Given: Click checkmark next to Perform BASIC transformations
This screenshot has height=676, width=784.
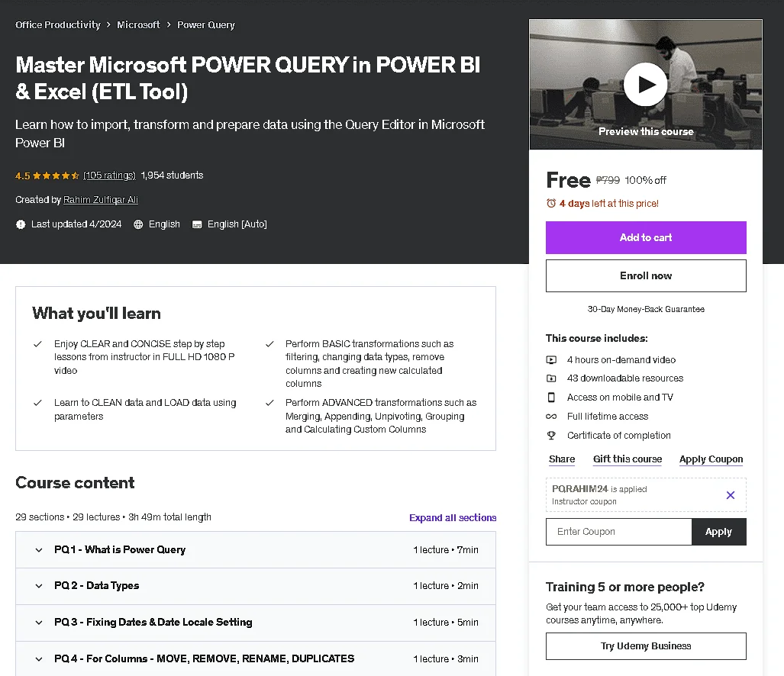Looking at the screenshot, I should (x=269, y=344).
